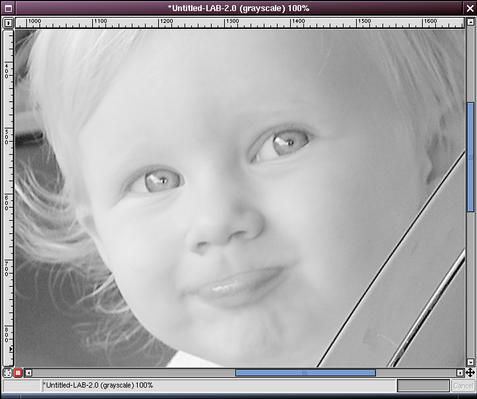477x399 pixels.
Task: Click the status bar text 'Untitled-LAB-2.0 (grayscale) 100%'
Action: click(x=99, y=385)
